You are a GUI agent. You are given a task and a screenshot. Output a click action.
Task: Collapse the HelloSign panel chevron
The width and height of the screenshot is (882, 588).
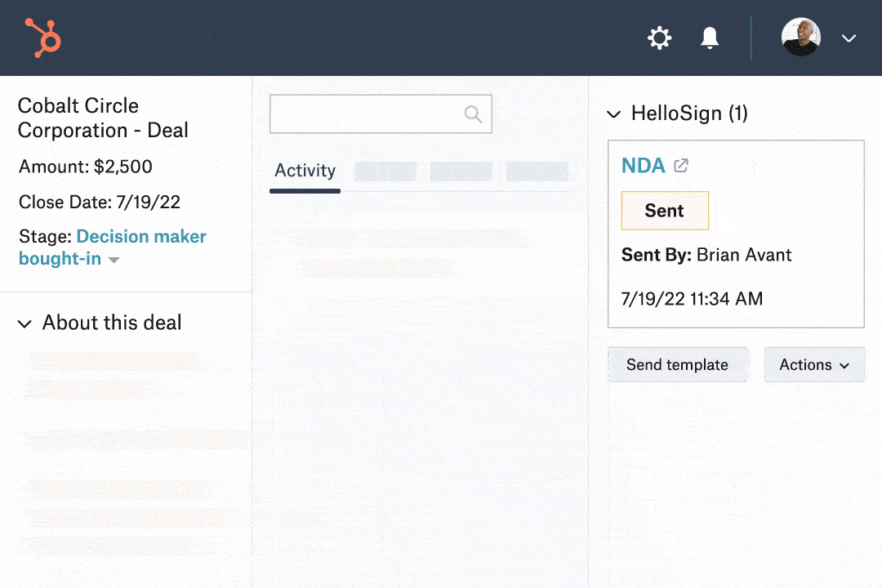(x=613, y=114)
